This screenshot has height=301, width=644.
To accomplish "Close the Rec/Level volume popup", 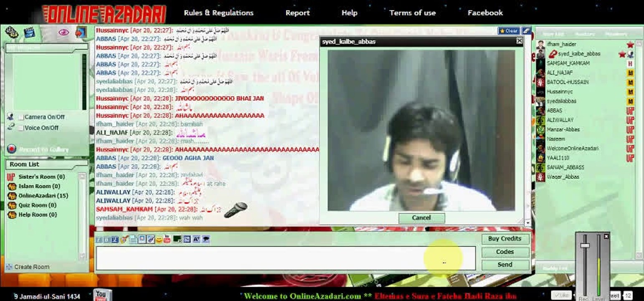I will click(606, 237).
